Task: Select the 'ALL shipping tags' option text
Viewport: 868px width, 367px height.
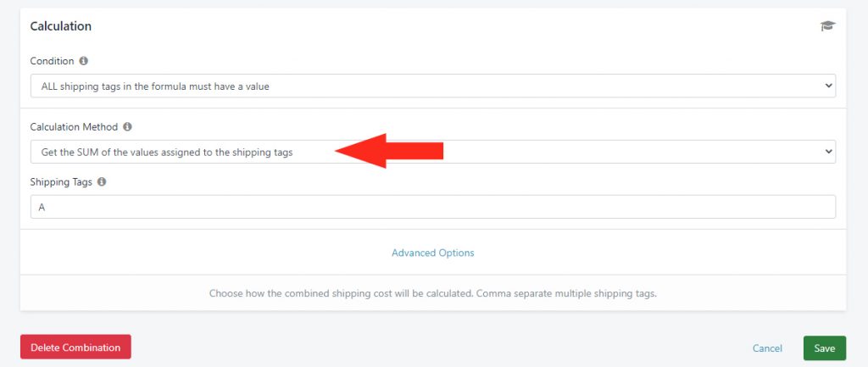Action: (155, 86)
